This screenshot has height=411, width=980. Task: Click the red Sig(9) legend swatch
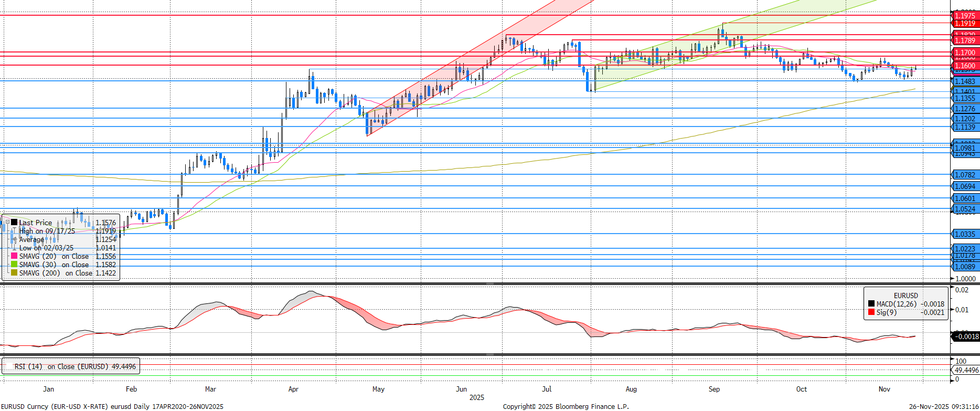click(x=871, y=312)
